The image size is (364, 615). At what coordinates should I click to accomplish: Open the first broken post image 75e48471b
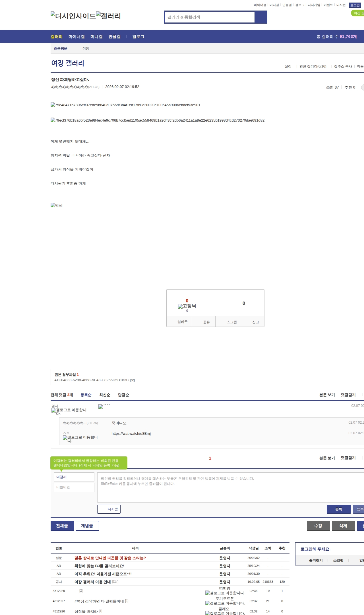(125, 105)
